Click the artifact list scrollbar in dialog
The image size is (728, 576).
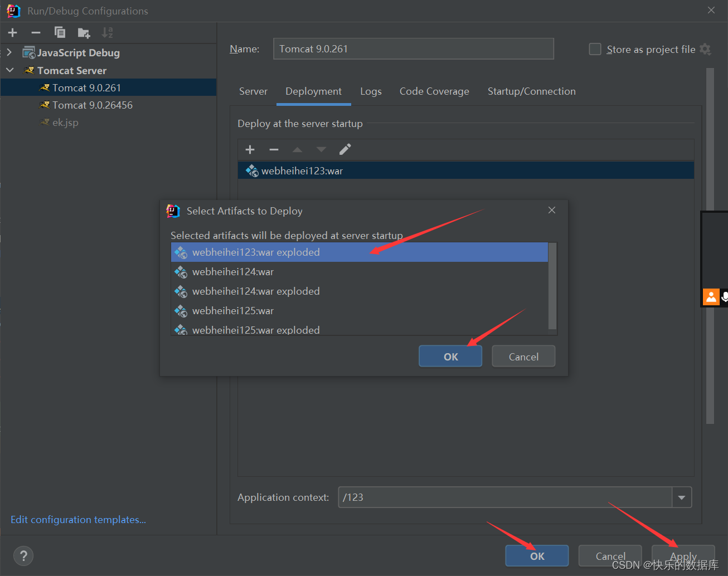552,286
